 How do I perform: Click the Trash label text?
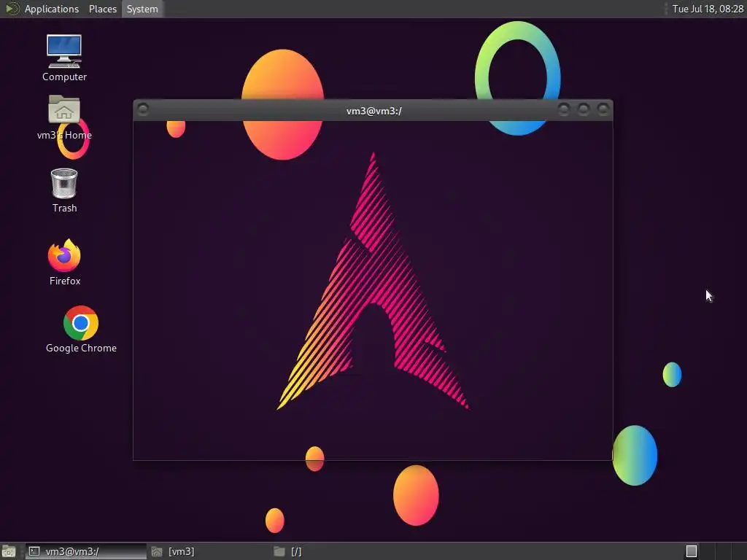pos(64,208)
